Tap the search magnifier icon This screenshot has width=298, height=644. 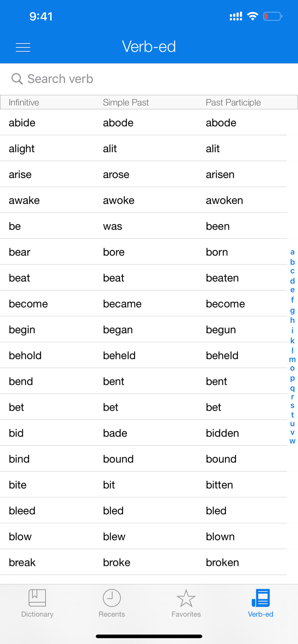coord(17,79)
